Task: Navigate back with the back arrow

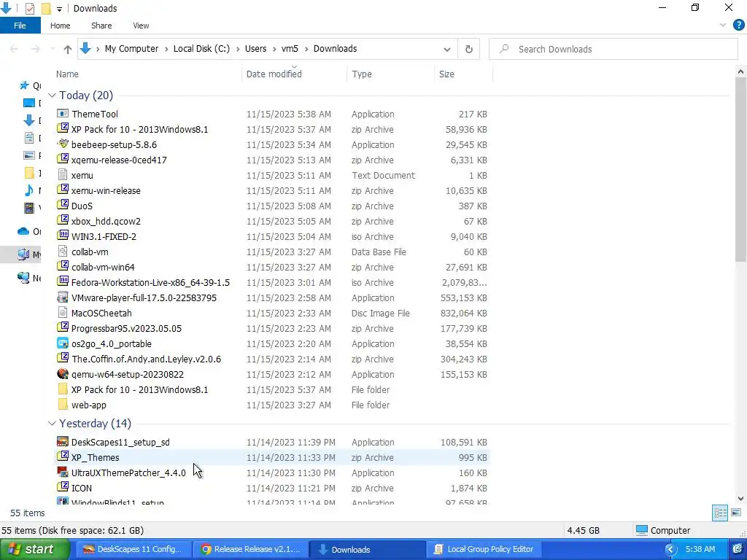Action: point(14,49)
